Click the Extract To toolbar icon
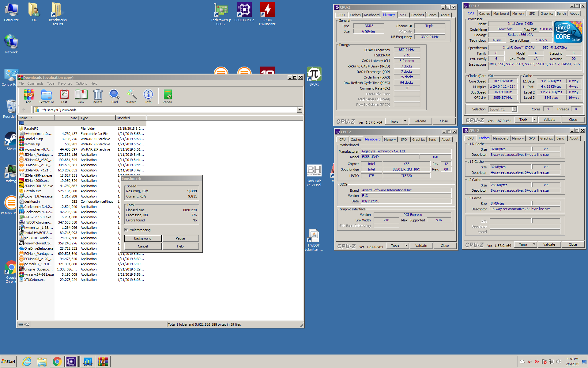This screenshot has width=588, height=368. click(46, 97)
